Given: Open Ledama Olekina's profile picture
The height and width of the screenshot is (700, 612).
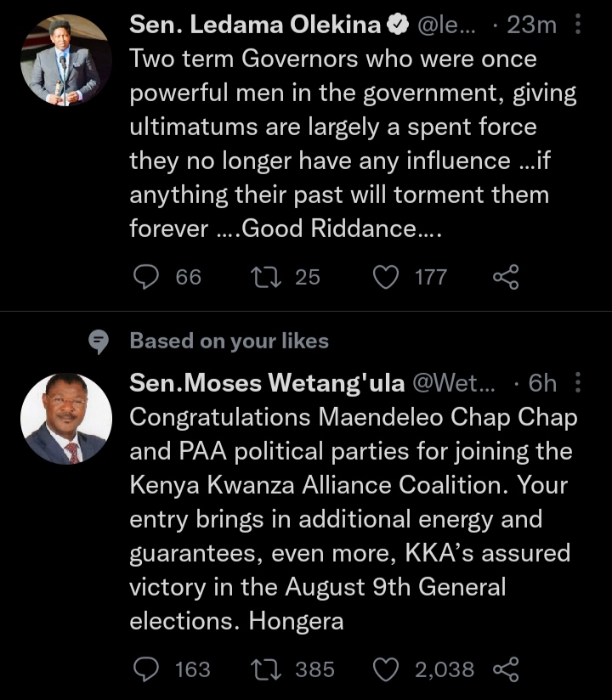Looking at the screenshot, I should tap(65, 60).
